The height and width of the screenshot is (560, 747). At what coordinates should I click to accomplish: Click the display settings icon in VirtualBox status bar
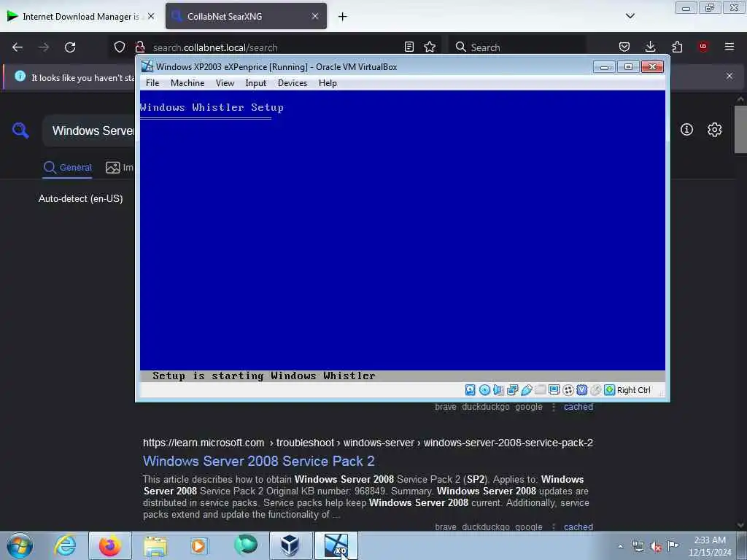tap(554, 390)
